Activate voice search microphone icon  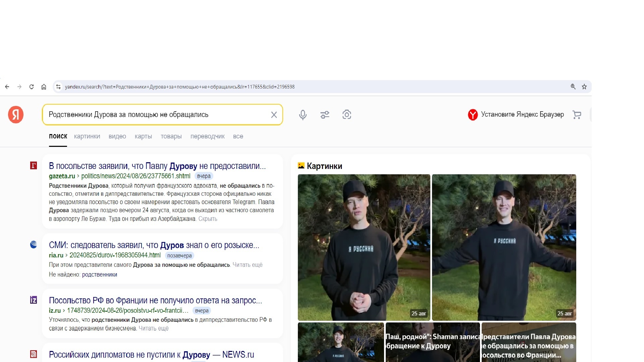pos(303,115)
